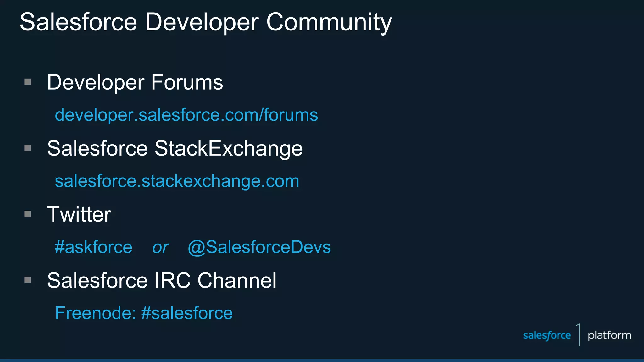Image resolution: width=644 pixels, height=362 pixels.
Task: Select the Salesforce StackExchange heading
Action: point(175,148)
